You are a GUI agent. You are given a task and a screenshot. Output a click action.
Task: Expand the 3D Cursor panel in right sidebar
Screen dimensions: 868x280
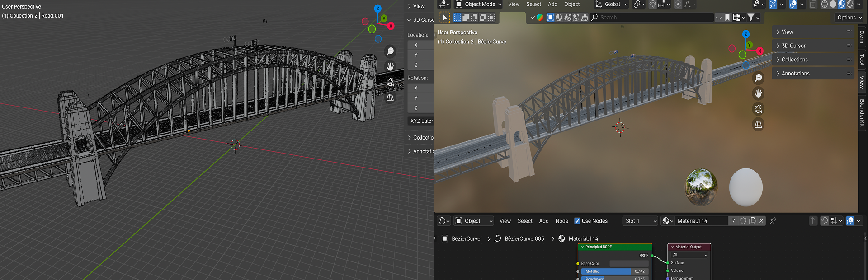click(x=813, y=46)
